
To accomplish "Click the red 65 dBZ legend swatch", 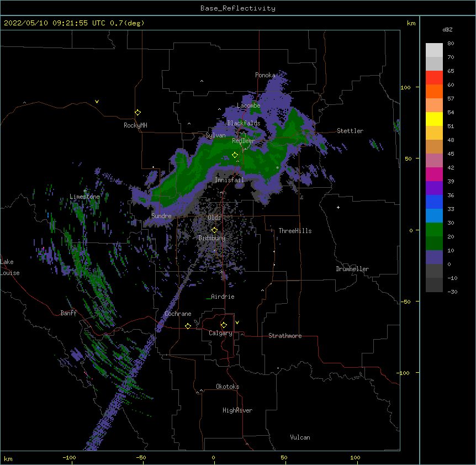I will [434, 78].
